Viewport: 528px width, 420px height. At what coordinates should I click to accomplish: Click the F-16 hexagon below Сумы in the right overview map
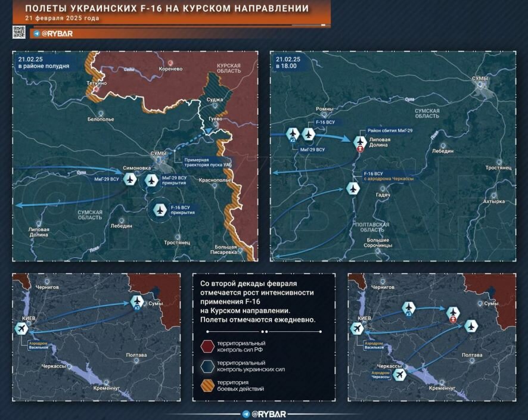pyautogui.click(x=471, y=326)
